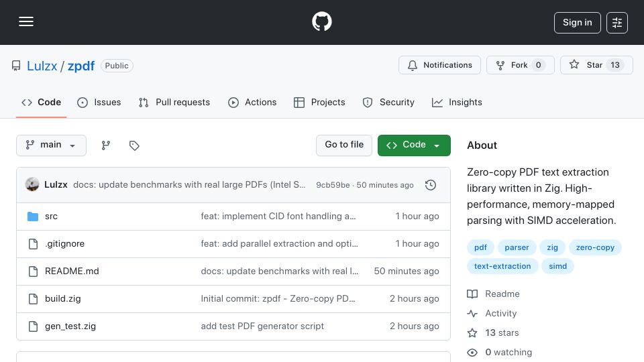Expand the green Code dropdown

click(x=414, y=145)
